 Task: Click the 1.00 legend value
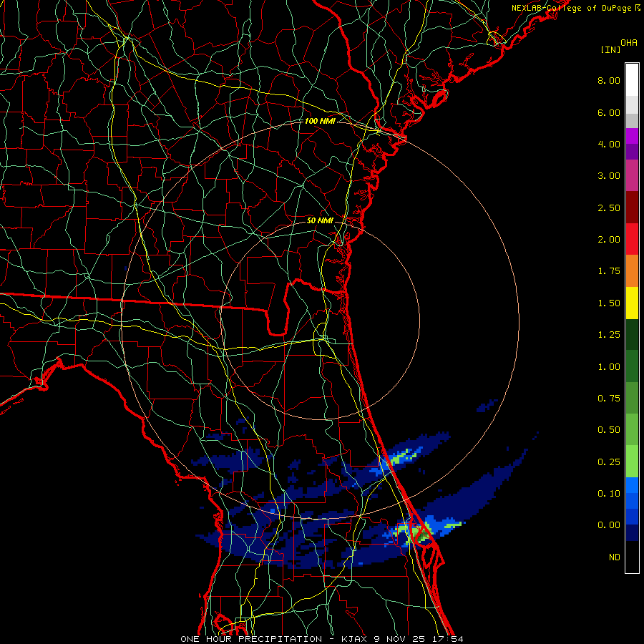[x=609, y=367]
